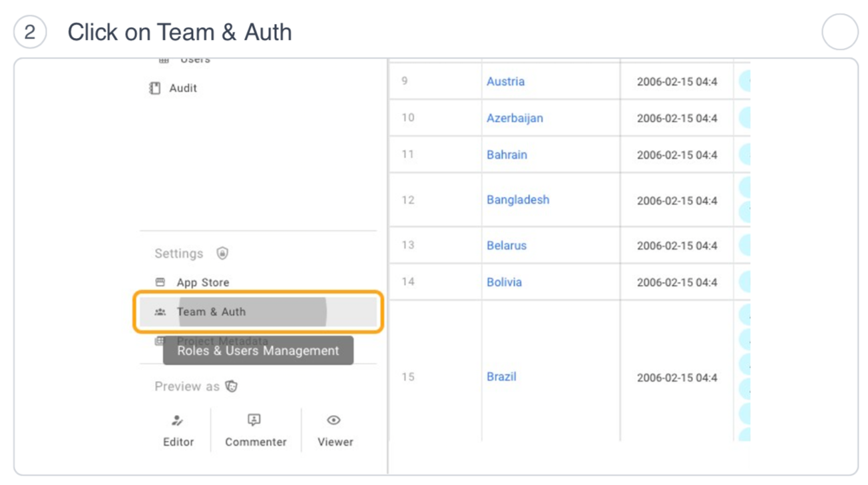
Task: Click the Preview as label
Action: coord(186,386)
